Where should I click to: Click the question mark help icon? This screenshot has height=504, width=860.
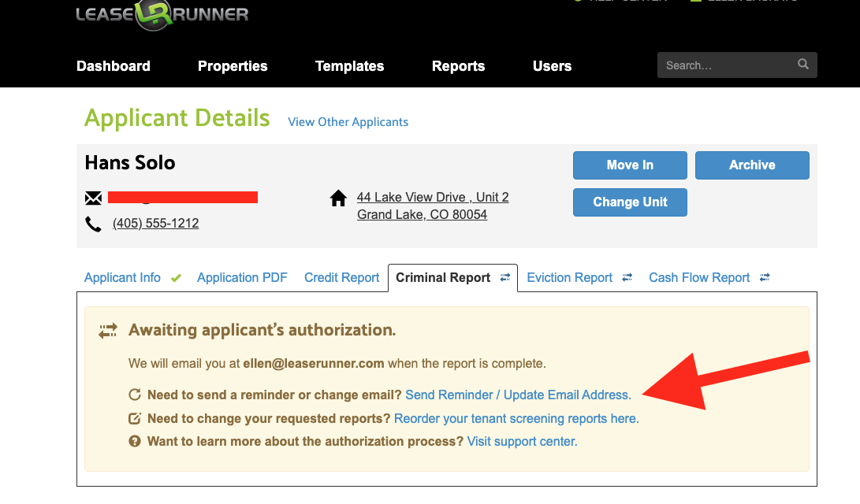coord(135,442)
